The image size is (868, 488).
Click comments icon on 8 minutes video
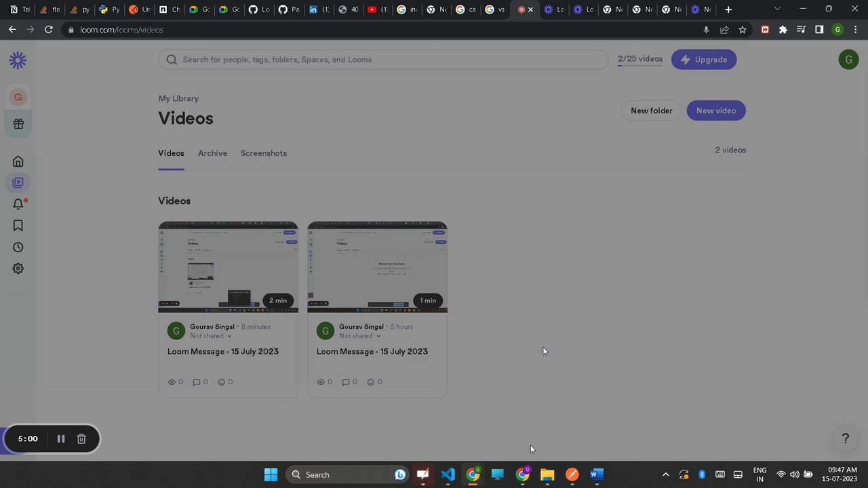(x=197, y=382)
